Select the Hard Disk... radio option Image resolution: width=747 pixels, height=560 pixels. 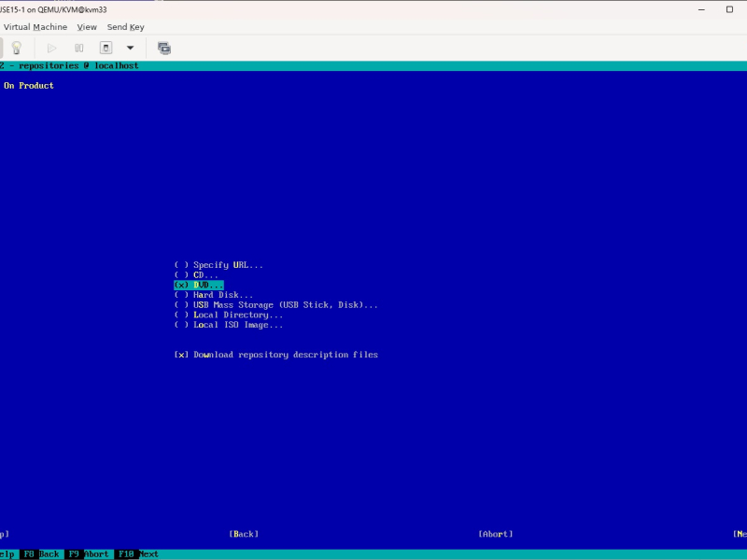214,295
